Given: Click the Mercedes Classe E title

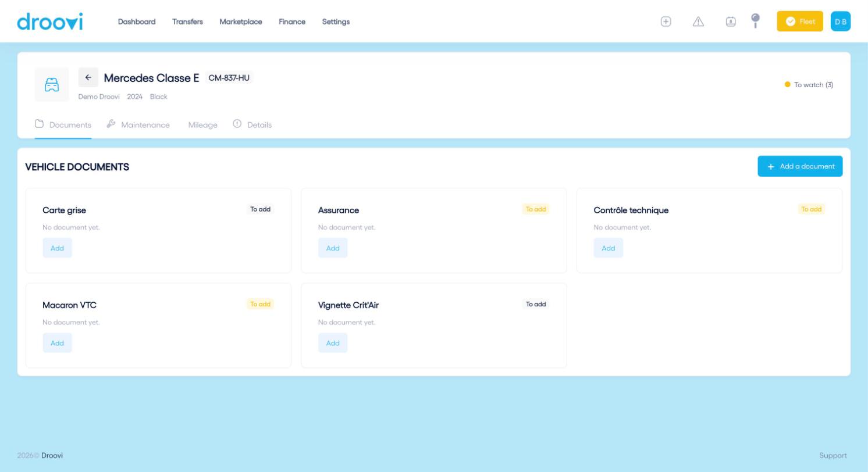Looking at the screenshot, I should click(151, 78).
